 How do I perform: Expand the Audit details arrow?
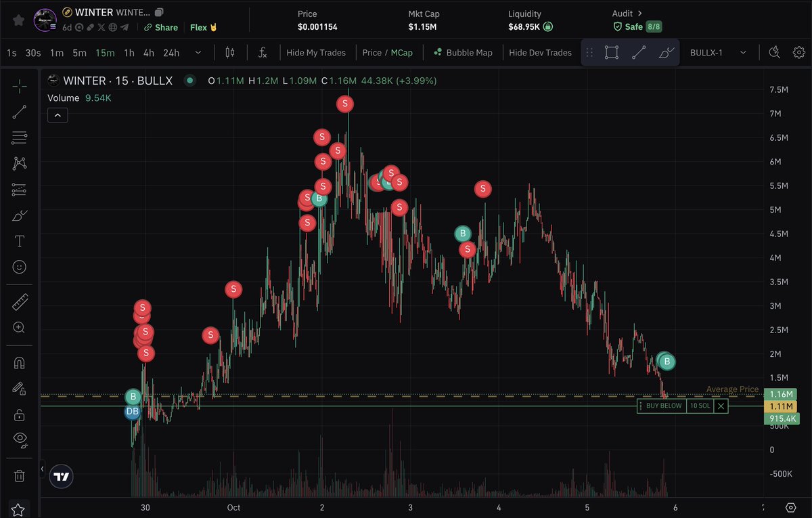tap(639, 14)
